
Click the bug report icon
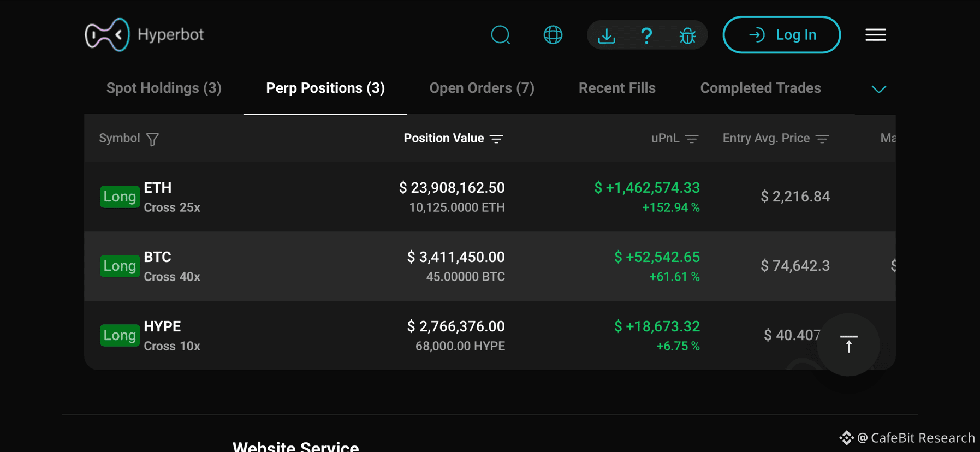pyautogui.click(x=687, y=35)
